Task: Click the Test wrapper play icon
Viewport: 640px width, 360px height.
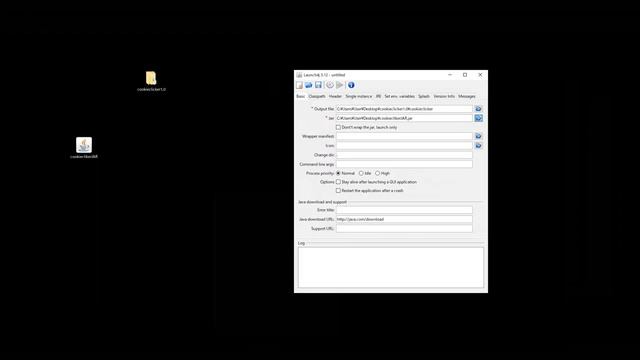Action: pyautogui.click(x=340, y=85)
